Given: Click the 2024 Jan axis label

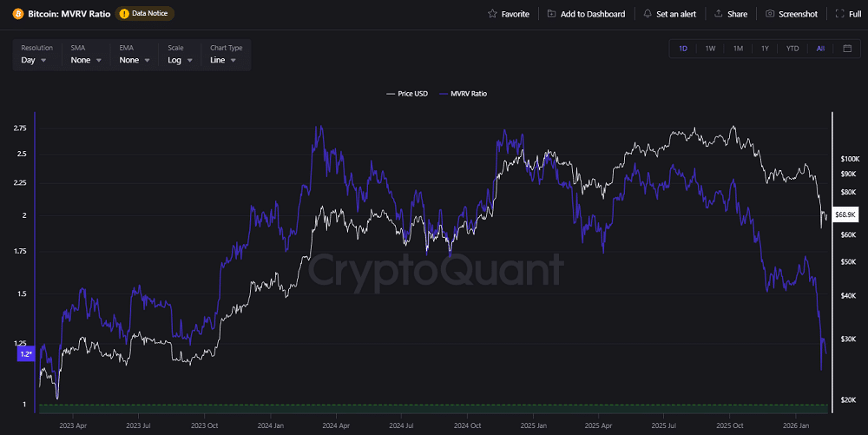Looking at the screenshot, I should [270, 425].
